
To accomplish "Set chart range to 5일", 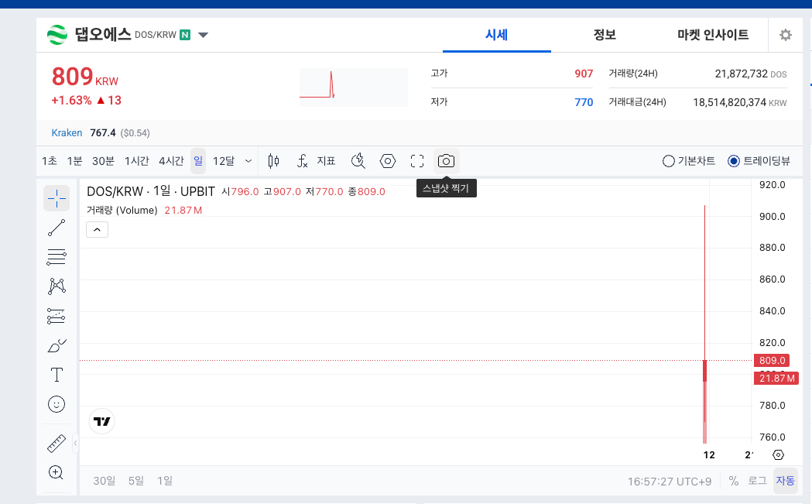I will [135, 481].
